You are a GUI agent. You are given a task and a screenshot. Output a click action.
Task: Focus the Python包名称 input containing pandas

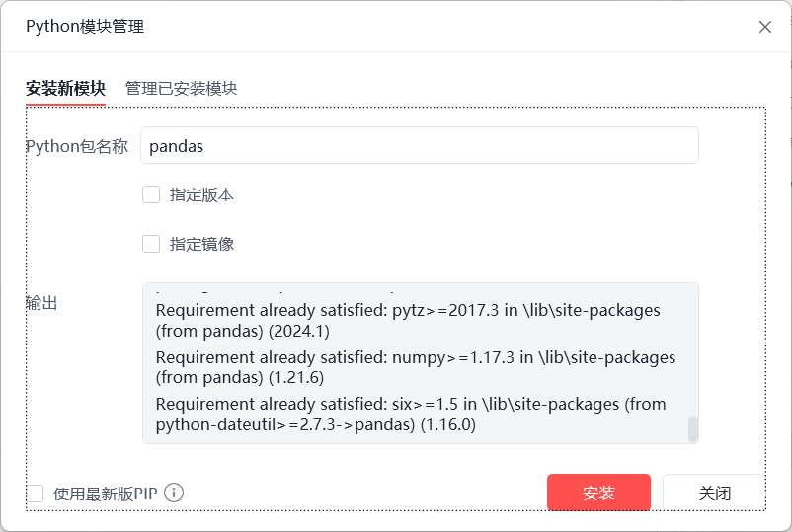(419, 145)
